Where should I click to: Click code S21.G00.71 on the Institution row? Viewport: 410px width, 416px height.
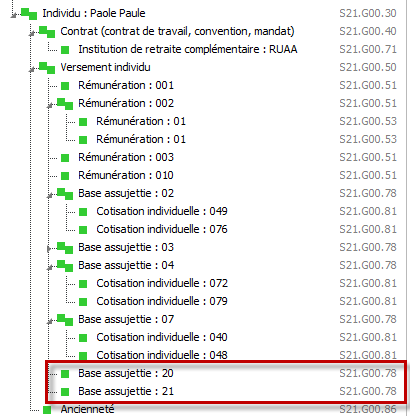[x=368, y=49]
